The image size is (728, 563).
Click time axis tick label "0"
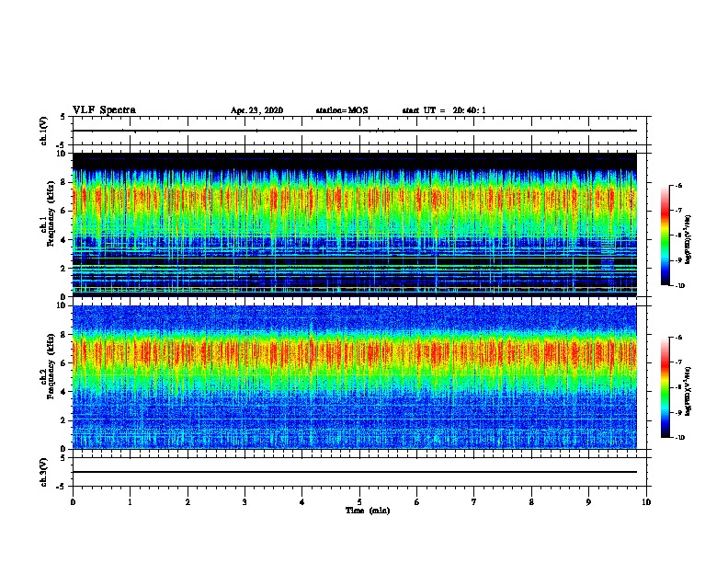point(73,502)
